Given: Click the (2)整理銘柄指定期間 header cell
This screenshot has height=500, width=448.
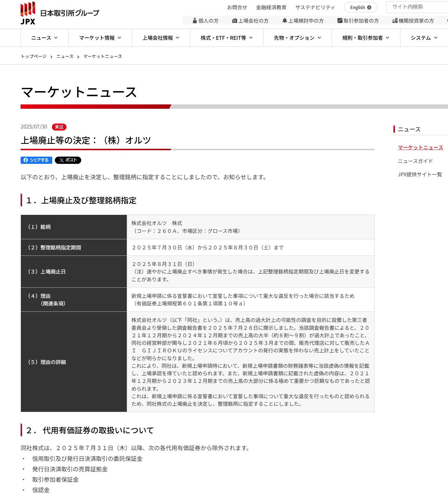Looking at the screenshot, I should point(74,247).
